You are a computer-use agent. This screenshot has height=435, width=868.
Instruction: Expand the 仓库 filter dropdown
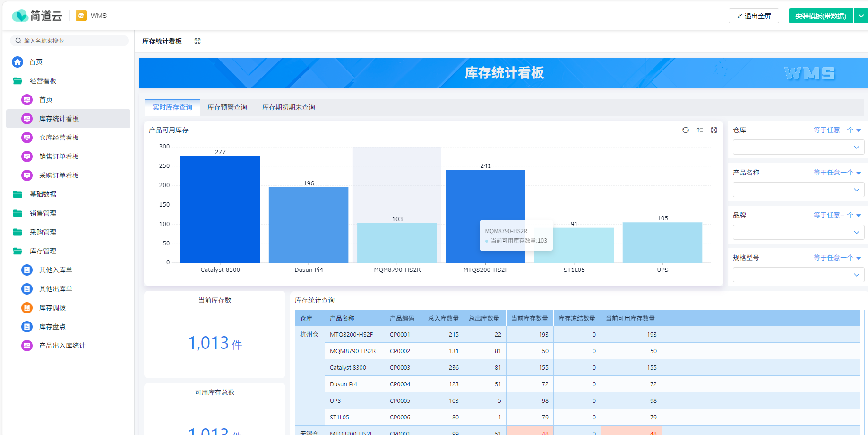[x=798, y=147]
